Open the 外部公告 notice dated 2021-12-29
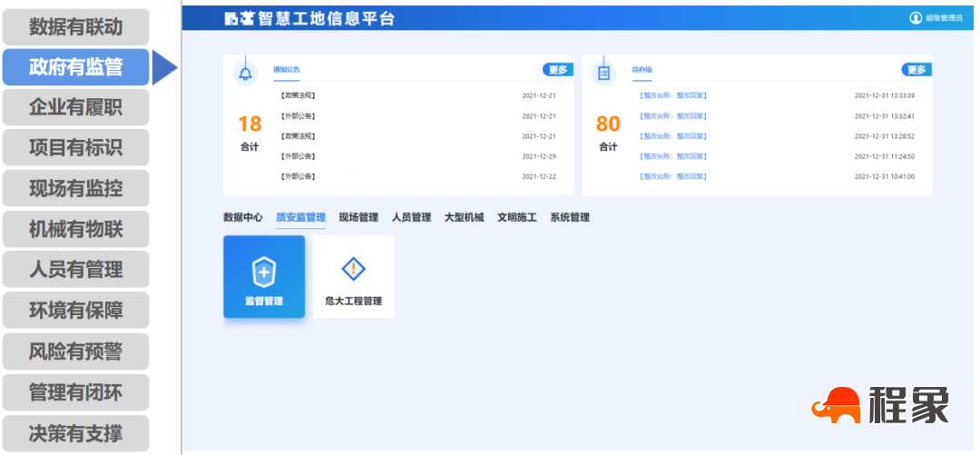The width and height of the screenshot is (980, 455). (298, 156)
